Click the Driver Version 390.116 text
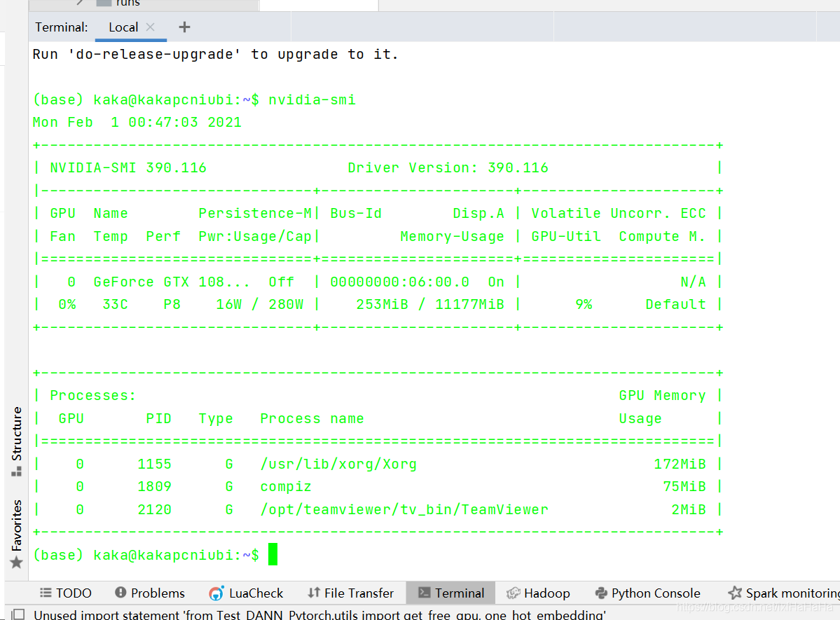This screenshot has height=620, width=840. [x=448, y=167]
